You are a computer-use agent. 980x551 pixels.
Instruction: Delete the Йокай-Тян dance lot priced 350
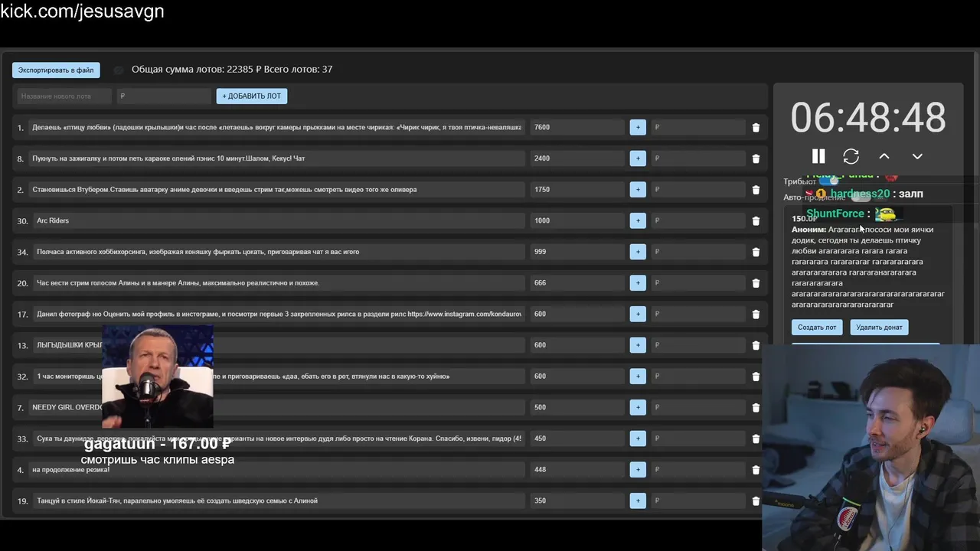pos(756,501)
